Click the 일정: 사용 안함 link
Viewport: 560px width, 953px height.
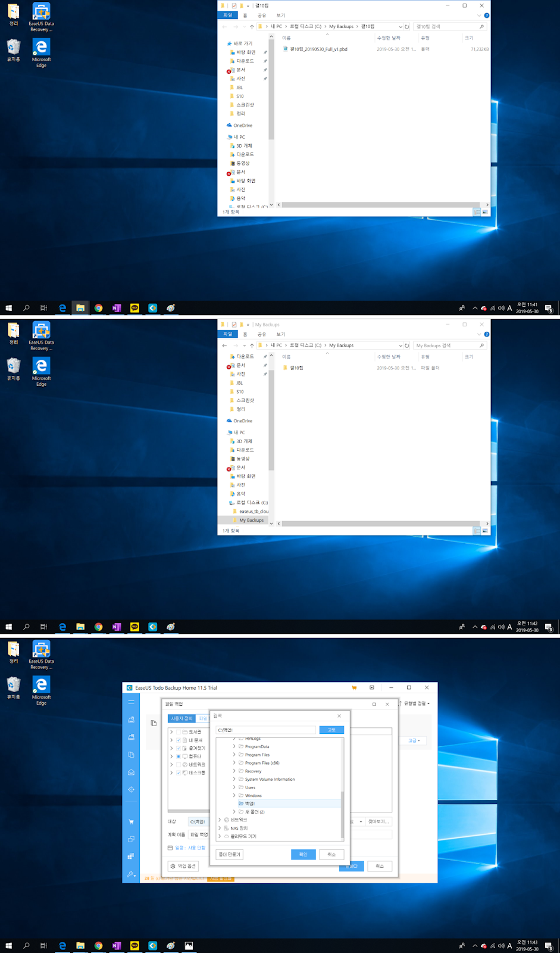tap(190, 848)
